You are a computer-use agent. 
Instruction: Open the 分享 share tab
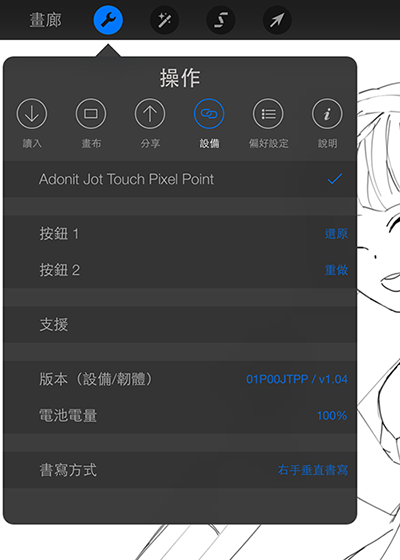point(150,123)
